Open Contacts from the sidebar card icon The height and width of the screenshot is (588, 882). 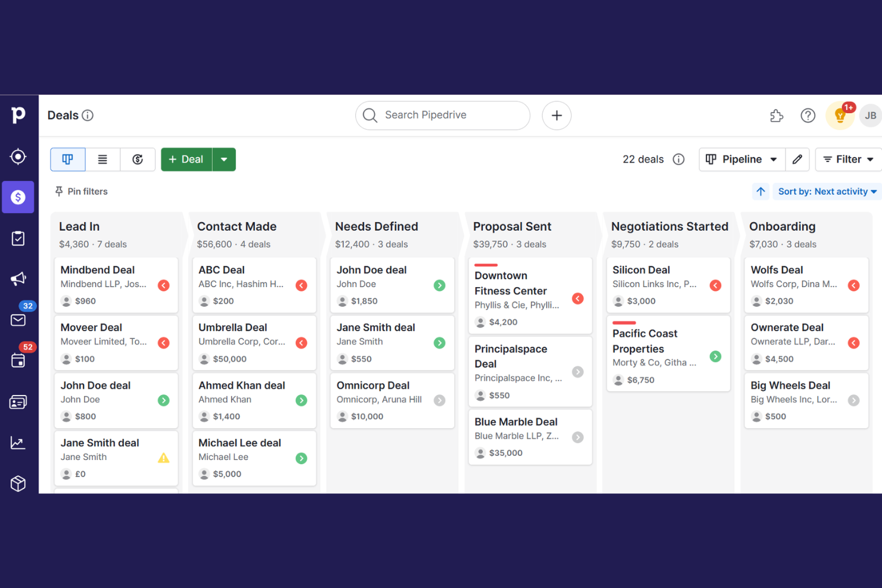[18, 402]
